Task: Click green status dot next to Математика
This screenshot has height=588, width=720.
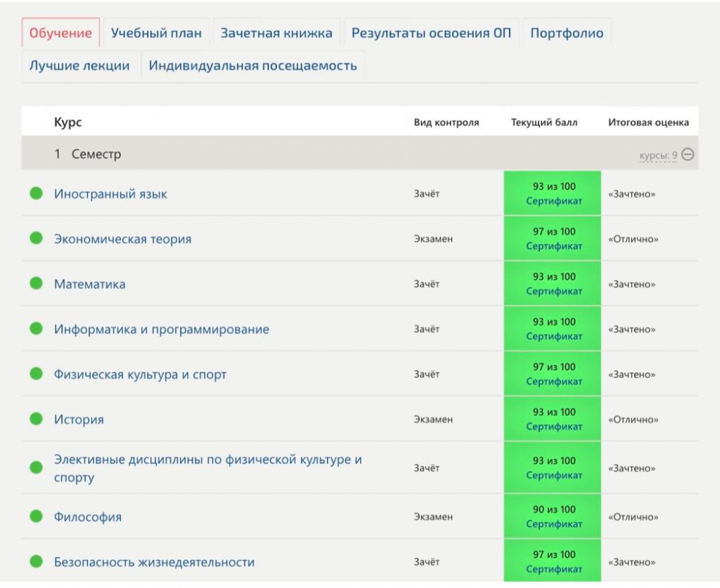Action: tap(36, 284)
